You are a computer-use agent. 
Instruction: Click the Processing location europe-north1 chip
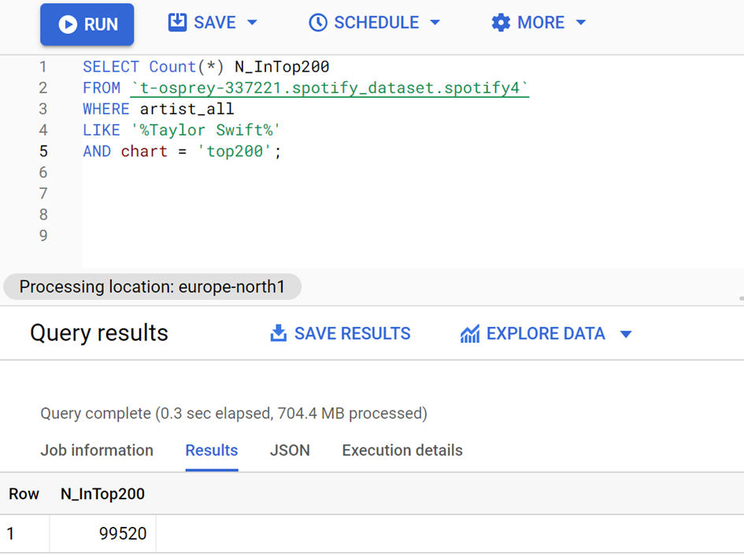pyautogui.click(x=152, y=287)
